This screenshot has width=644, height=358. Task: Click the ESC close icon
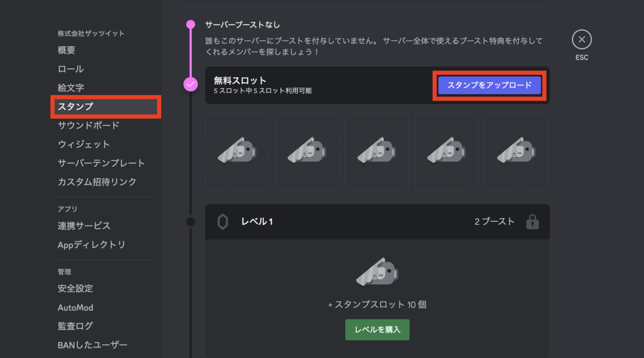581,40
